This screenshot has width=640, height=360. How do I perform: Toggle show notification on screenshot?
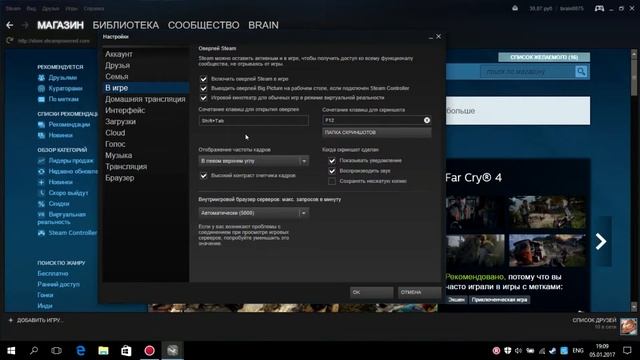click(332, 161)
